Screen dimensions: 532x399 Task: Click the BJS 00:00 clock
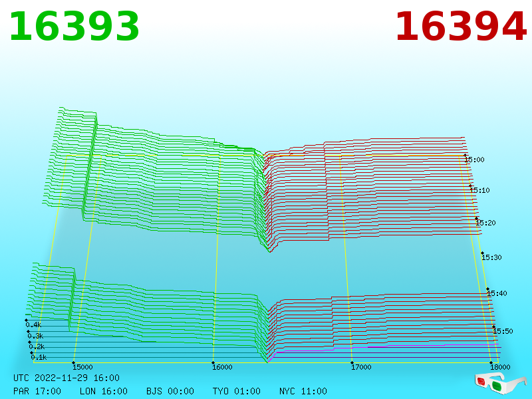click(x=170, y=391)
